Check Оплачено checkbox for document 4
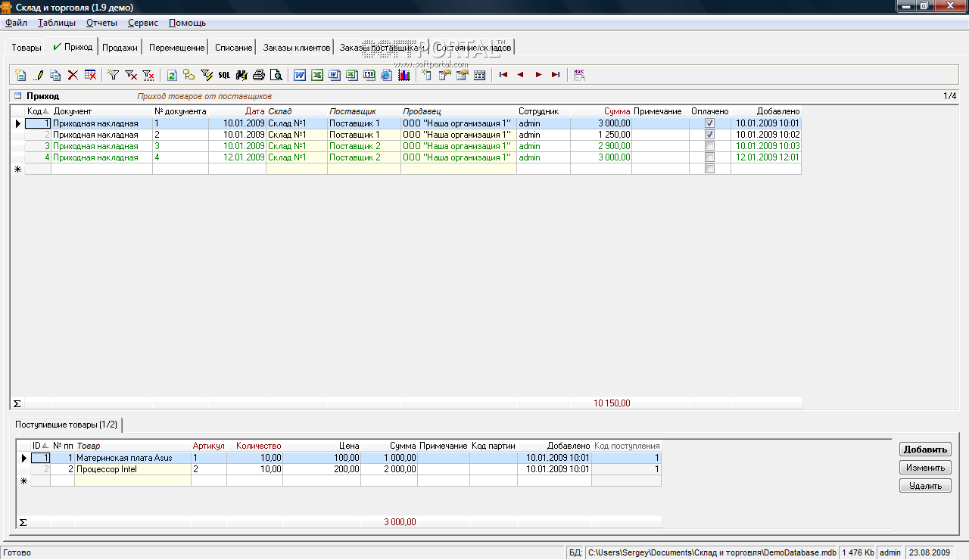 coord(709,157)
